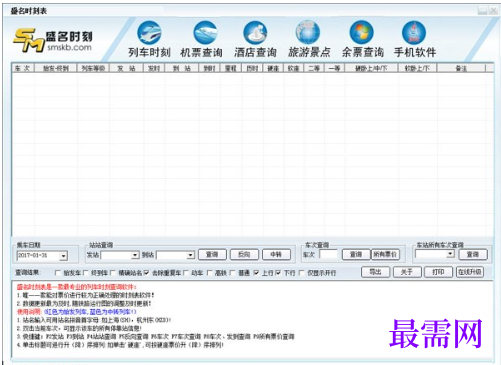Sort by the 一等 column header

(335, 68)
